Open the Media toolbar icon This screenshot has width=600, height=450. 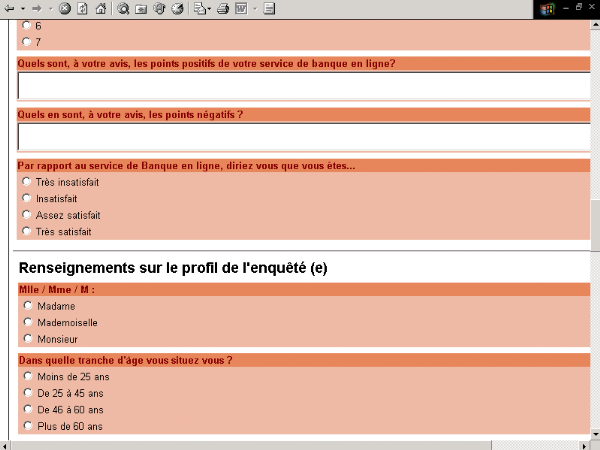[159, 8]
